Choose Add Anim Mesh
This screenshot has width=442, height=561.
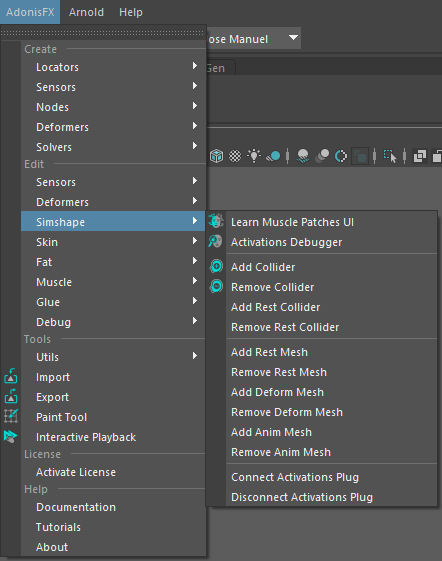pyautogui.click(x=322, y=433)
